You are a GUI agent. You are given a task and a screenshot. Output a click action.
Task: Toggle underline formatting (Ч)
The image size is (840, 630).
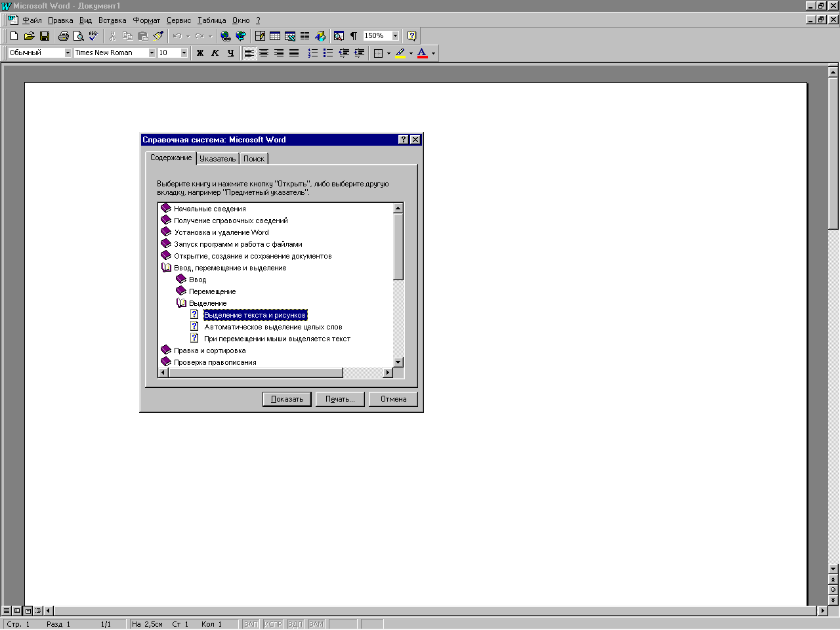click(x=230, y=53)
